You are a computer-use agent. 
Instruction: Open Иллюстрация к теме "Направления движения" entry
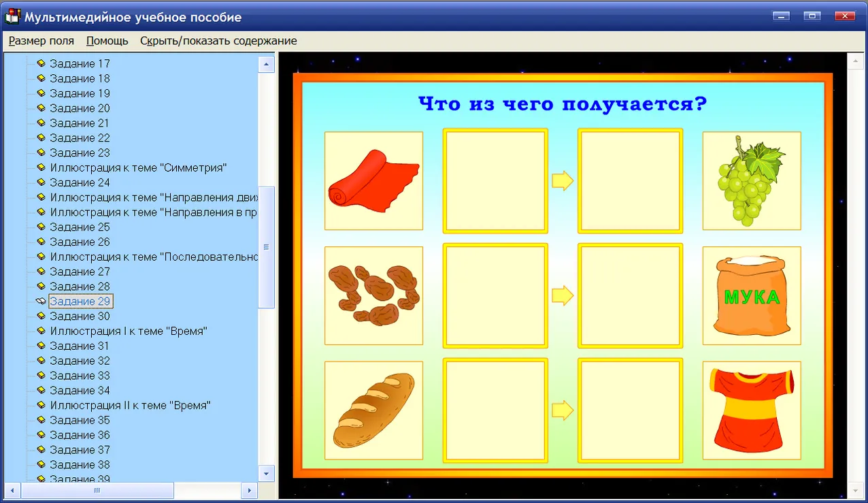tap(154, 197)
